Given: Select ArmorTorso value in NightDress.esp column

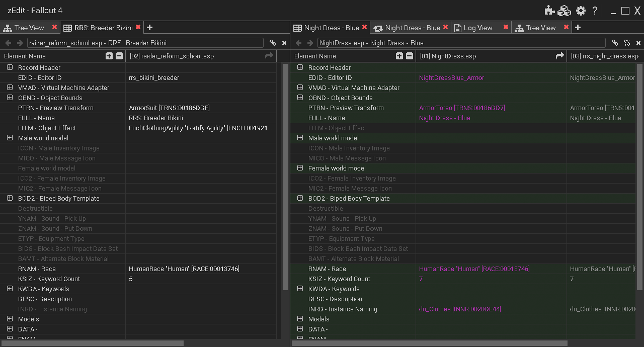Looking at the screenshot, I should coord(462,108).
